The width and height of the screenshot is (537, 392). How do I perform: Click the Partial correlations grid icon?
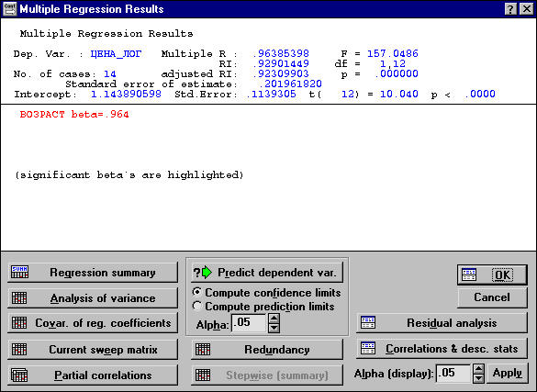pos(19,375)
